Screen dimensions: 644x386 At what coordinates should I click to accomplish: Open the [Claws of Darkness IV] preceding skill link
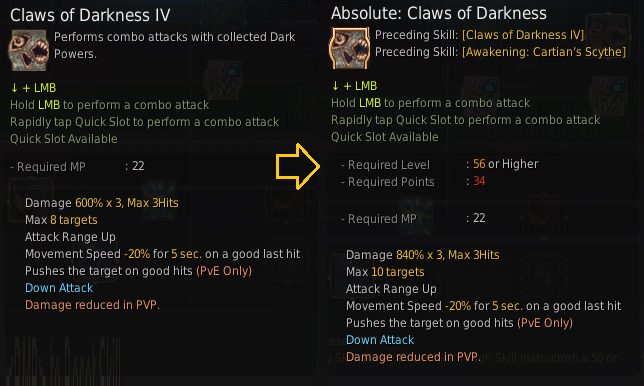523,35
